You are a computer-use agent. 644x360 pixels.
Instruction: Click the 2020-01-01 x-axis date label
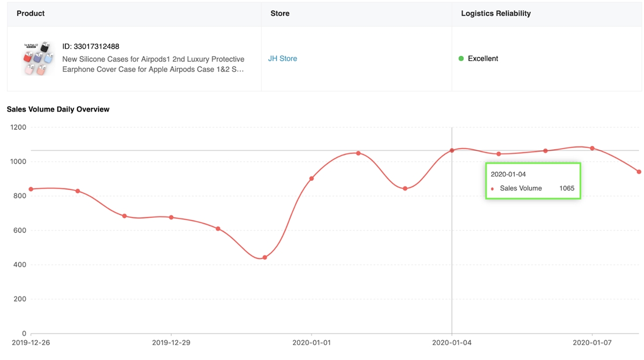pyautogui.click(x=311, y=342)
